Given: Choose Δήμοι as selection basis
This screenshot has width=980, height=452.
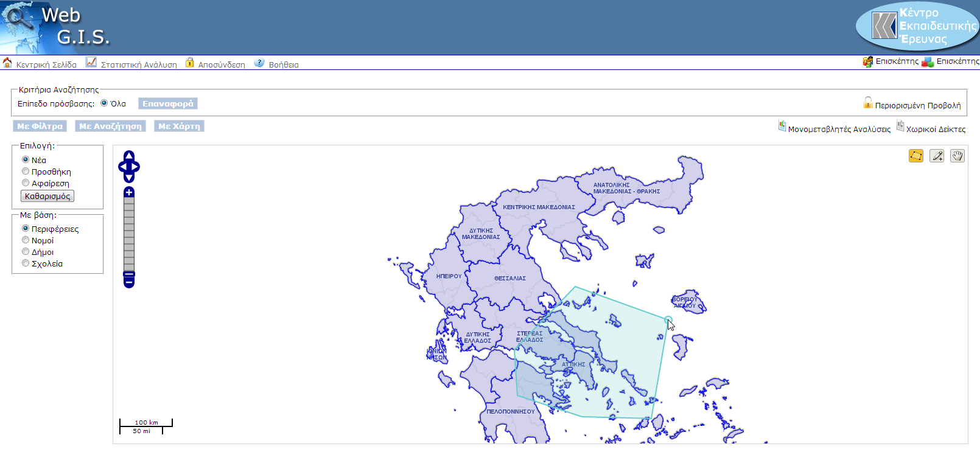Looking at the screenshot, I should pos(26,251).
